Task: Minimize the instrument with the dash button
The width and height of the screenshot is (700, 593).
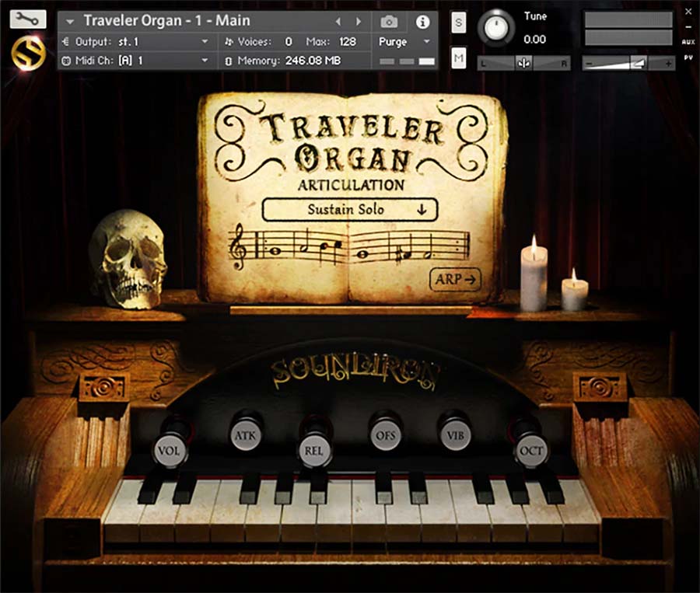Action: [688, 27]
